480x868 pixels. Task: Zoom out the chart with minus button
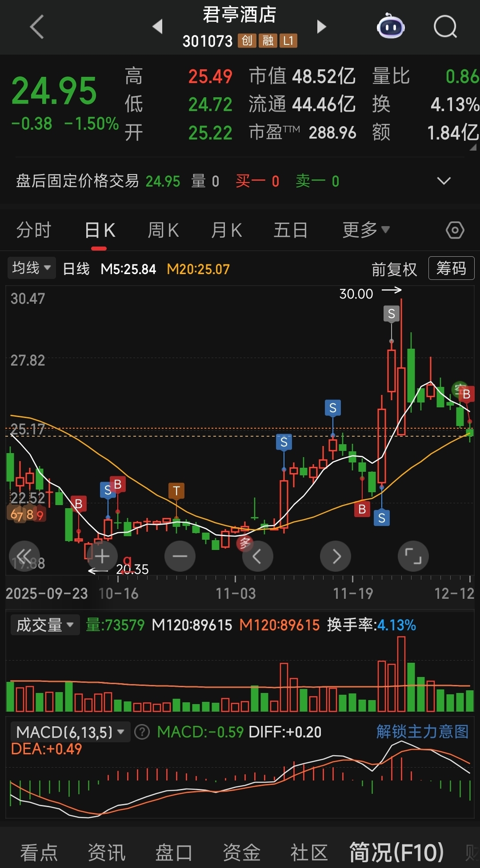click(x=180, y=556)
